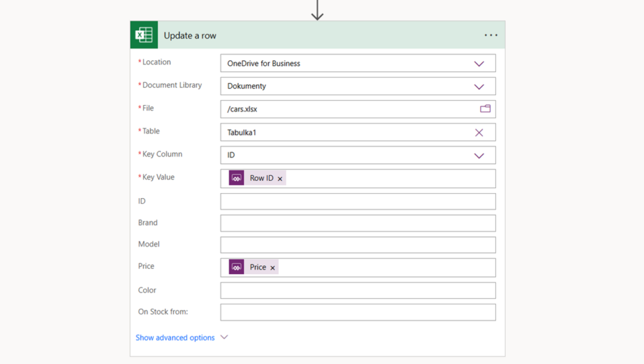Click the Key Value label

pos(158,177)
